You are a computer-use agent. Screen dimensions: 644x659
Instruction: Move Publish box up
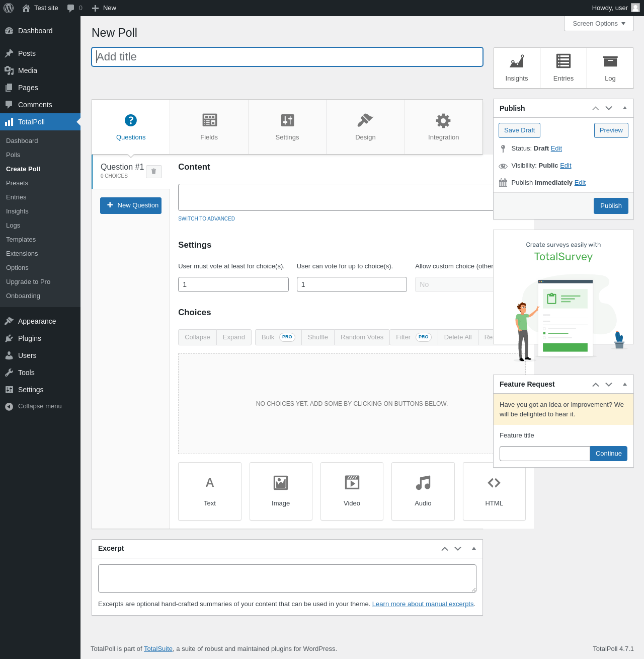pos(596,108)
